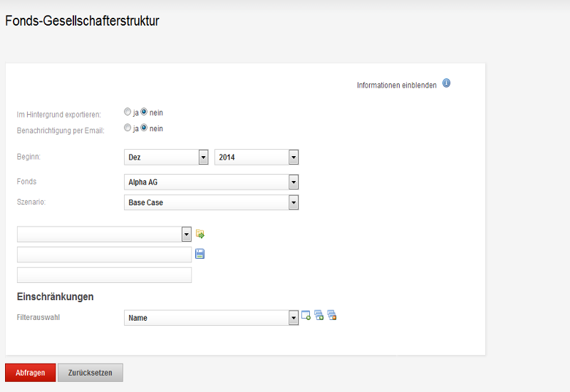This screenshot has height=392, width=570.
Task: Click the remove all filters icon
Action: [x=332, y=315]
